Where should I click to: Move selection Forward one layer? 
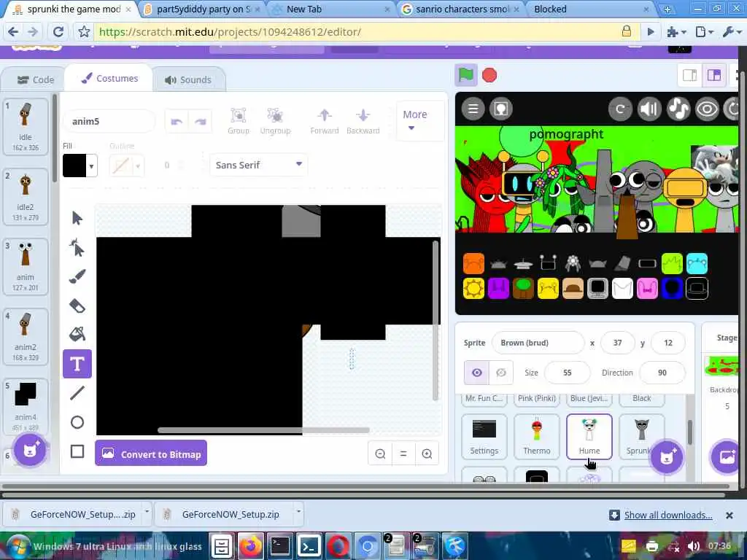point(325,121)
